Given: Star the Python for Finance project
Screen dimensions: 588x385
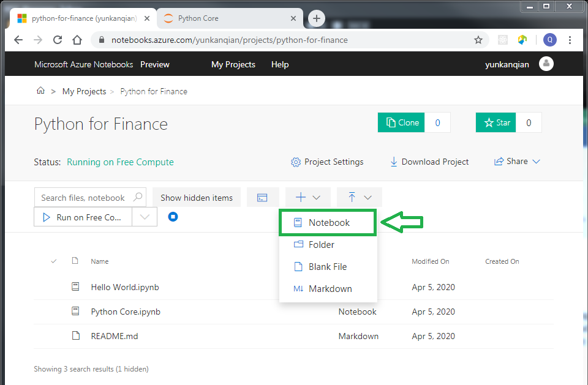Looking at the screenshot, I should (496, 122).
